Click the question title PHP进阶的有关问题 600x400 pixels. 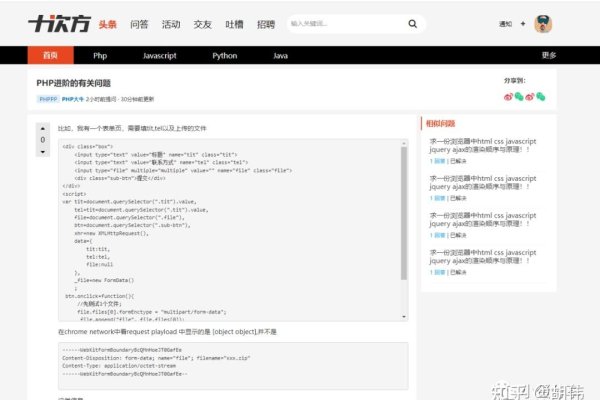[x=73, y=83]
